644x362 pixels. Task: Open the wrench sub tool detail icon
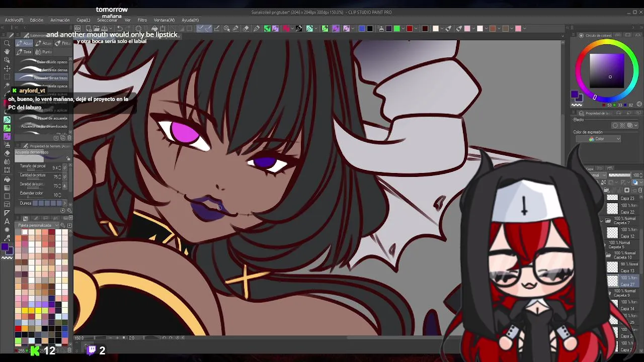pos(69,210)
